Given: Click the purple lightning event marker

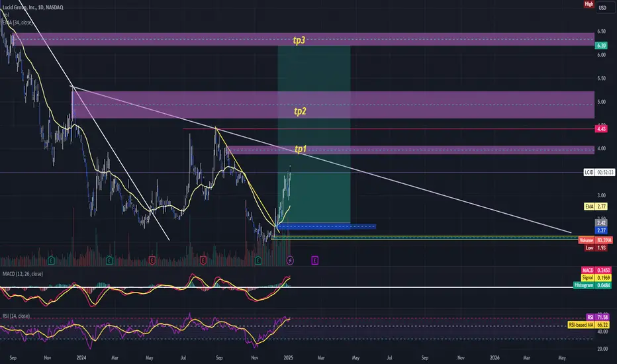Looking at the screenshot, I should [x=290, y=260].
